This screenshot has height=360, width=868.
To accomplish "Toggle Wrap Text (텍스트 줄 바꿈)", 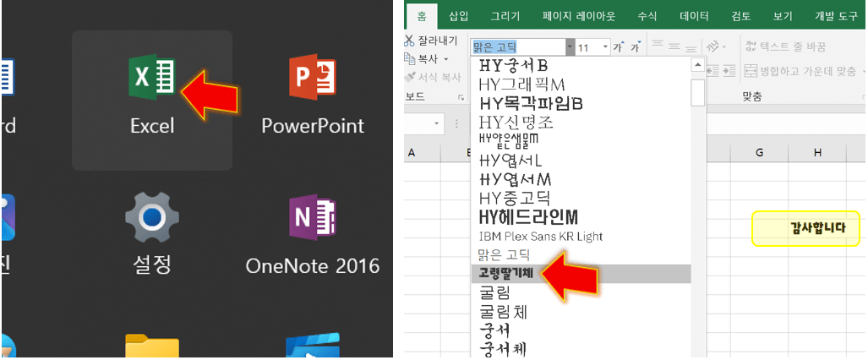I will pyautogui.click(x=784, y=47).
